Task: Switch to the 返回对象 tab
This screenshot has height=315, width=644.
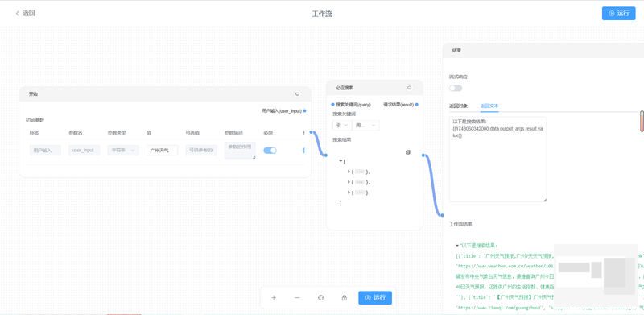Action: pos(458,106)
